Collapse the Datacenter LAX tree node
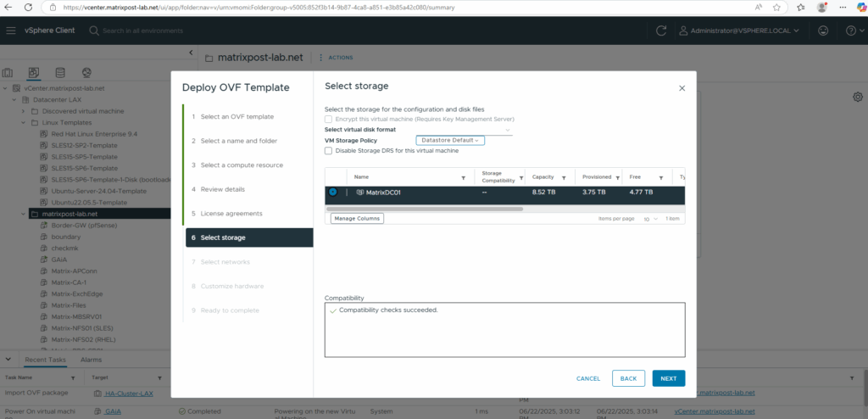The width and height of the screenshot is (868, 419). click(14, 100)
